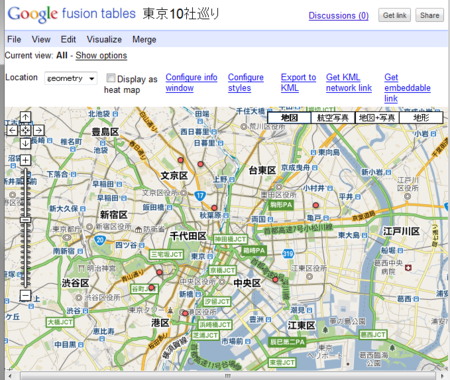Click the red marker southeast of 中央区 label
Screen dimensions: 450x380
(x=275, y=280)
